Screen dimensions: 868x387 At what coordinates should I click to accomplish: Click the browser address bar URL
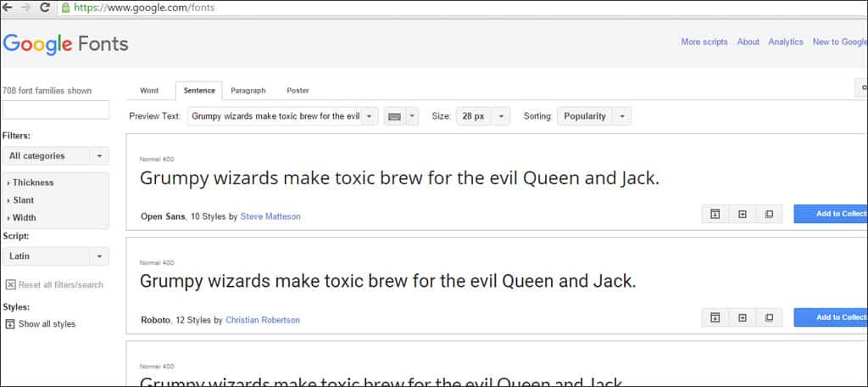[144, 8]
